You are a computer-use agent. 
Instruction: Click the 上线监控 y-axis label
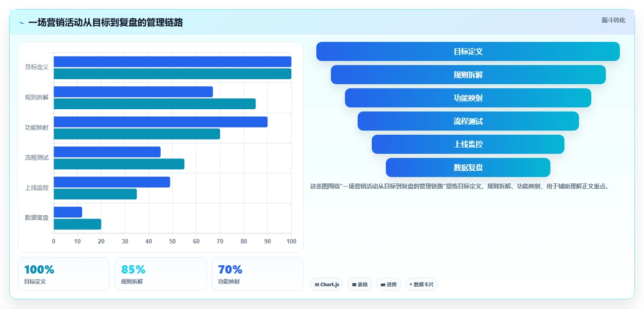click(37, 187)
